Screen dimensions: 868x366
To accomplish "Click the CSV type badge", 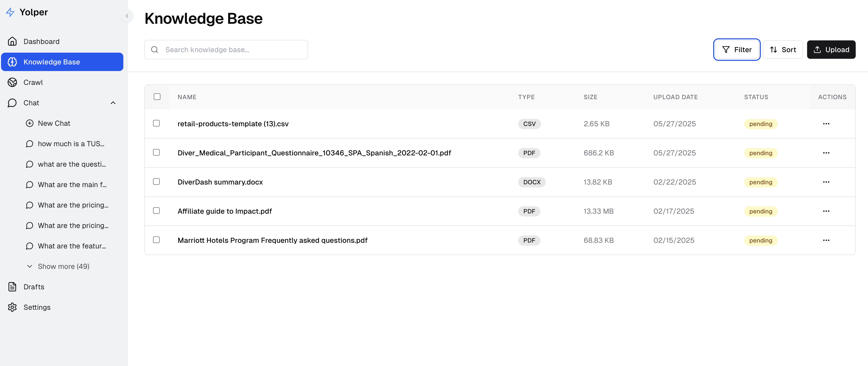I will click(x=529, y=124).
